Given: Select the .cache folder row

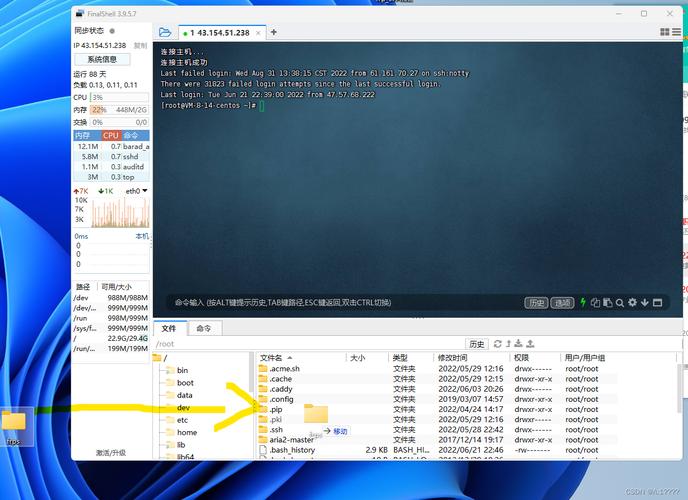Looking at the screenshot, I should click(437, 379).
